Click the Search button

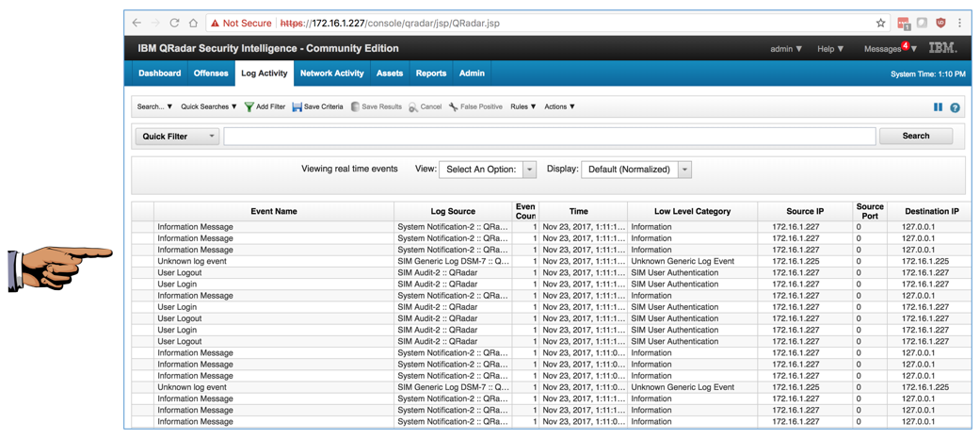(916, 136)
